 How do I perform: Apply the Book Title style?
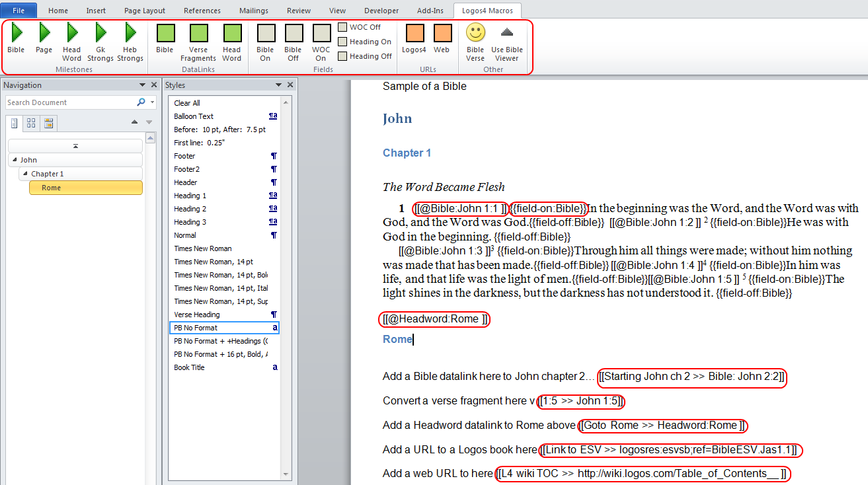coord(225,367)
